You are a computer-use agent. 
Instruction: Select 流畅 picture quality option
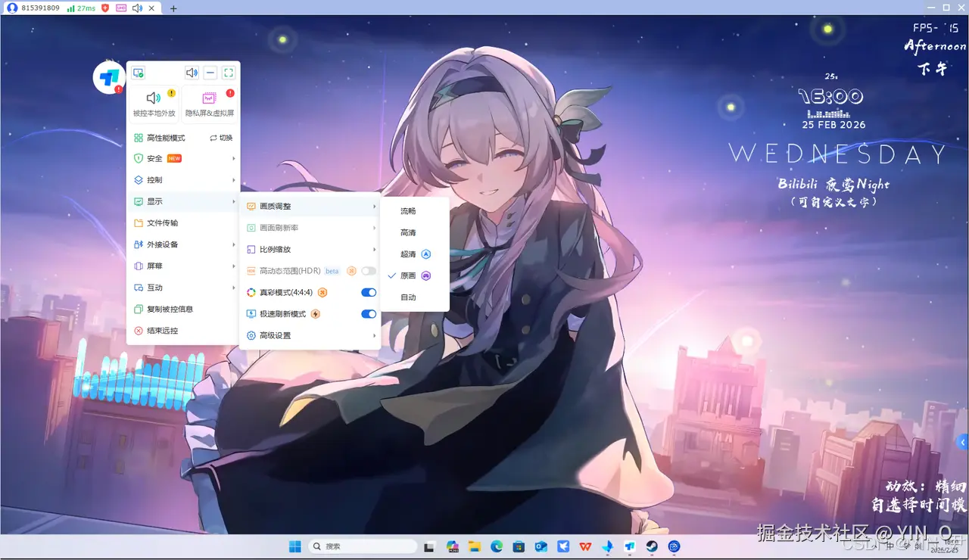[409, 211]
